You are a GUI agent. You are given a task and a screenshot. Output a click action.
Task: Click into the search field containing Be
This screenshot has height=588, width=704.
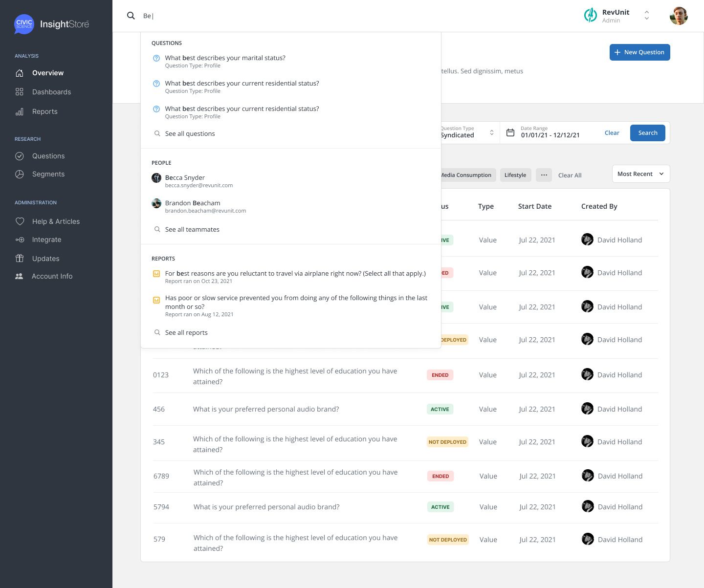coord(288,16)
